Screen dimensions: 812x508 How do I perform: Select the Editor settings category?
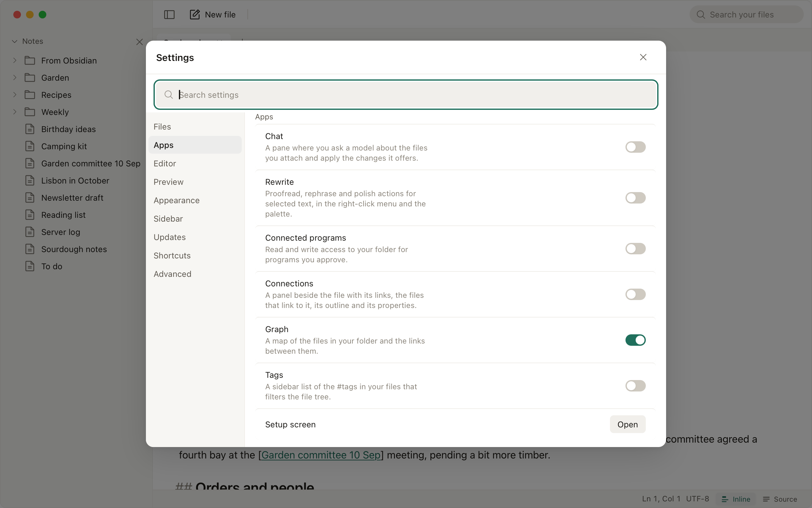pyautogui.click(x=195, y=163)
